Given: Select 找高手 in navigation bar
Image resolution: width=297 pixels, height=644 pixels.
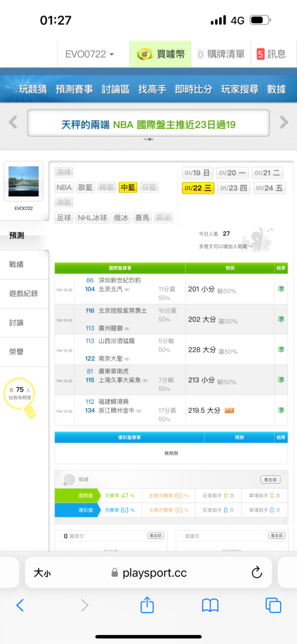Looking at the screenshot, I should pos(153,89).
